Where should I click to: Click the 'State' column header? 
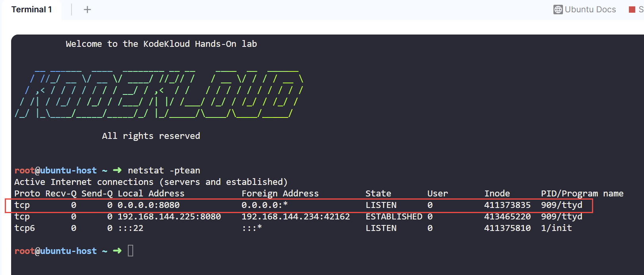point(378,193)
